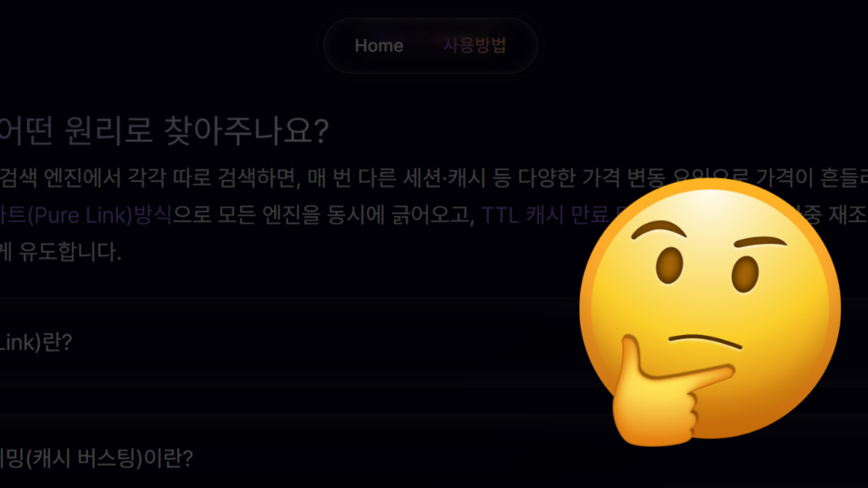This screenshot has width=868, height=488.
Task: Click the word '유도합니다.' in paragraph
Action: [x=70, y=252]
